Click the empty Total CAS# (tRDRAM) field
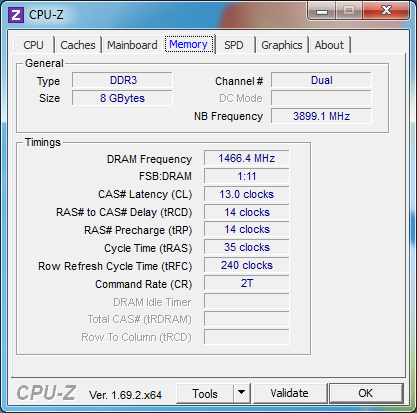 247,320
